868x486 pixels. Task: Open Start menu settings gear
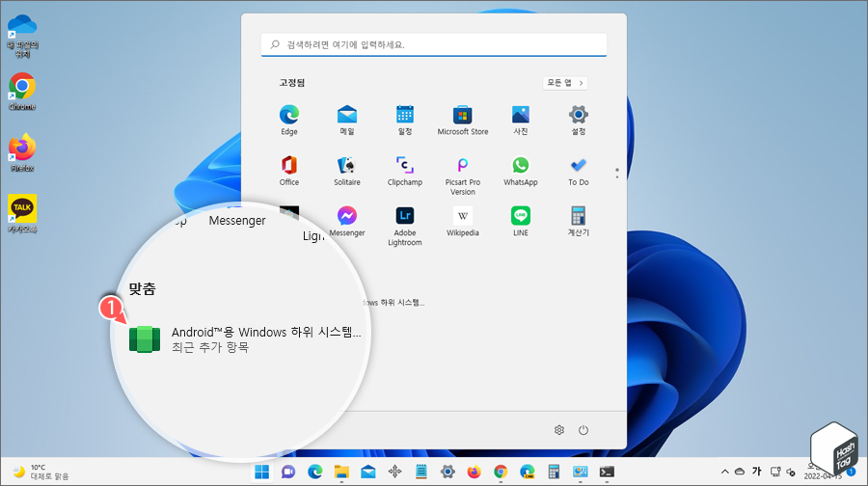(559, 430)
